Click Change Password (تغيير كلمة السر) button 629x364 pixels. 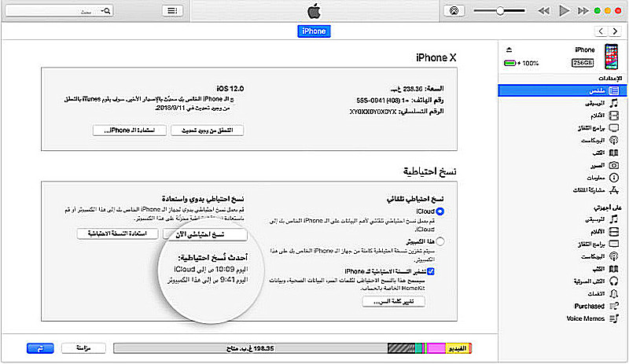[x=394, y=301]
